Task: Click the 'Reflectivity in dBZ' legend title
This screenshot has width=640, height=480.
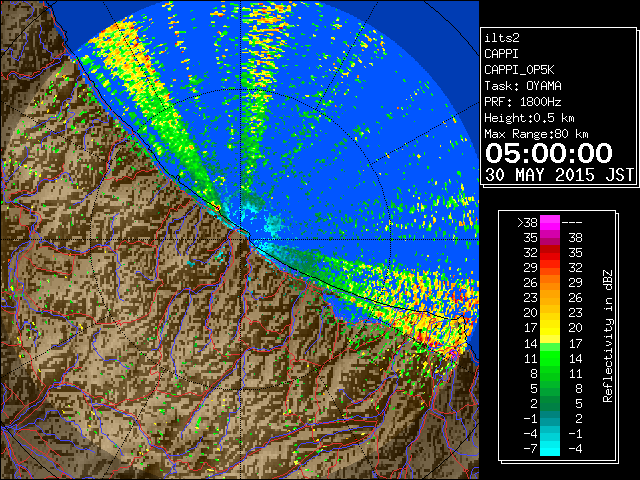Action: 608,336
